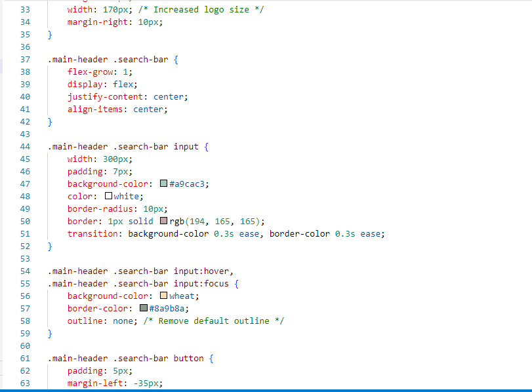Screen dimensions: 532x392
Task: Click the 'margin-right' property name
Action: (98, 22)
